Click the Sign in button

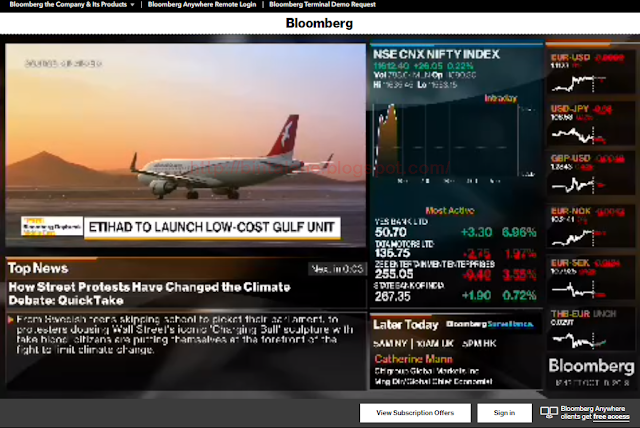(504, 413)
